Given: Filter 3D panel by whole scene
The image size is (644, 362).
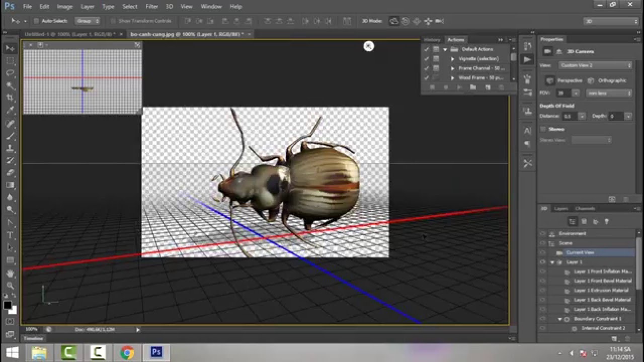Looking at the screenshot, I should [573, 222].
